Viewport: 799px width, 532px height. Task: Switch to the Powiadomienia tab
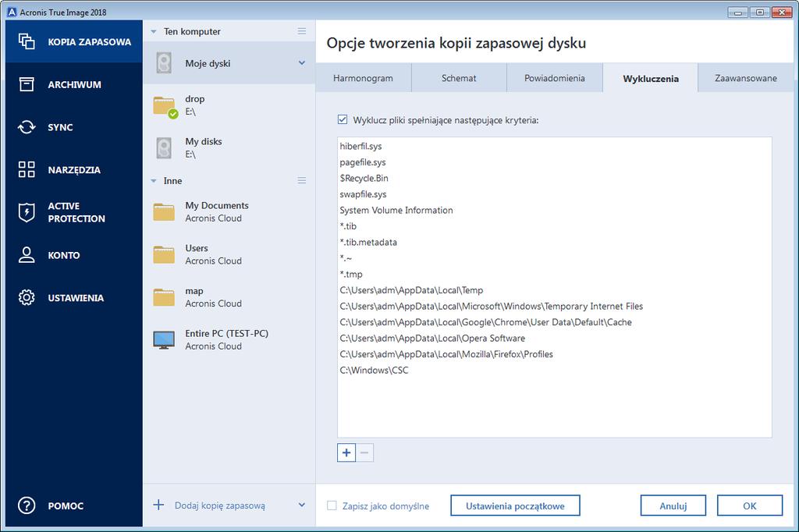click(x=555, y=78)
